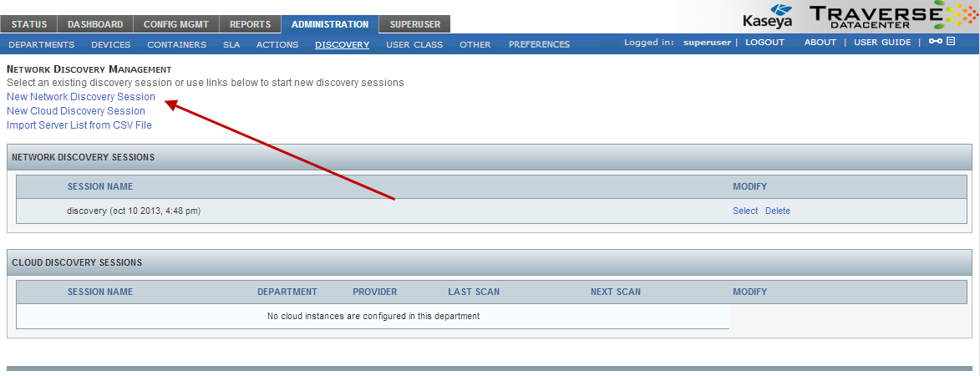Image resolution: width=980 pixels, height=376 pixels.
Task: Go to the Devices submenu
Action: click(110, 44)
